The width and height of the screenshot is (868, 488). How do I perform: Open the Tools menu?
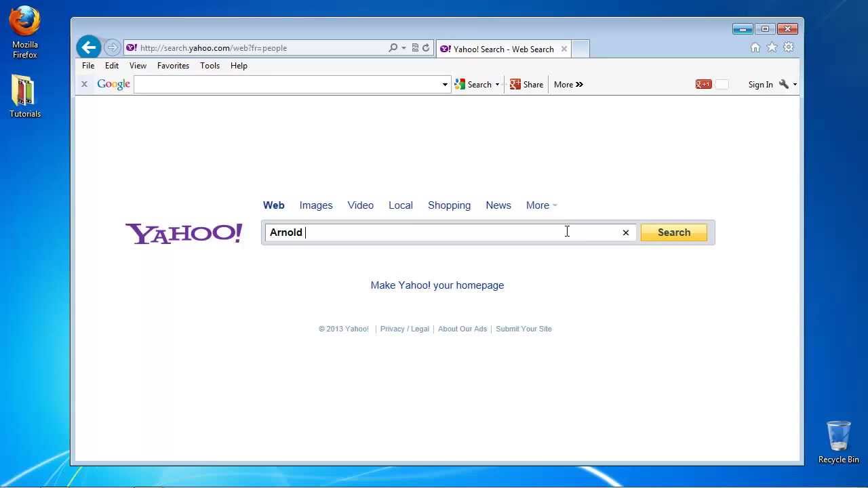210,66
